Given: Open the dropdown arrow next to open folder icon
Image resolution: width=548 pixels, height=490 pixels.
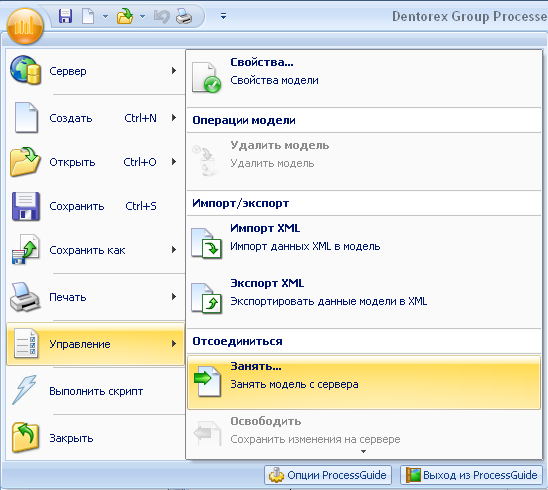Looking at the screenshot, I should pyautogui.click(x=142, y=16).
